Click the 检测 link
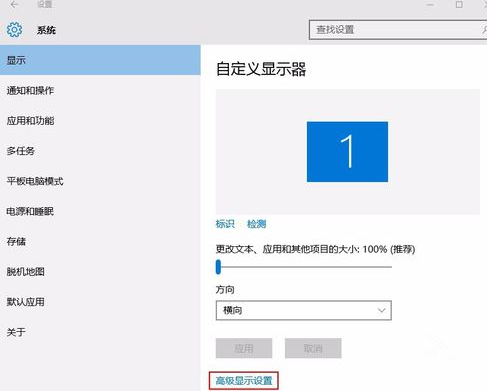 point(256,224)
